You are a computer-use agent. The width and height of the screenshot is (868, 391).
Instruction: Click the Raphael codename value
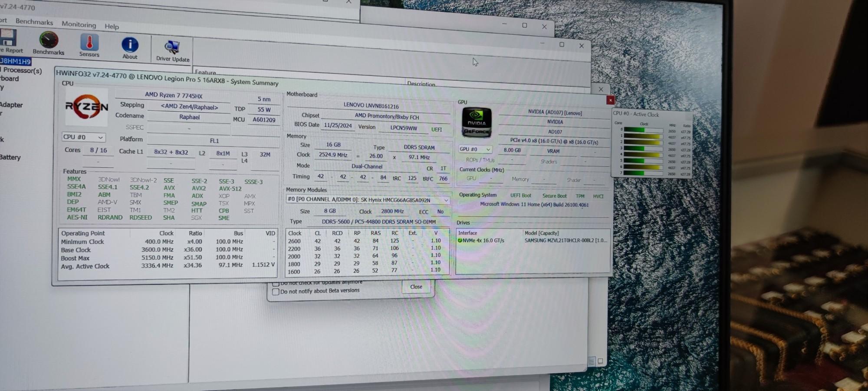pyautogui.click(x=189, y=117)
